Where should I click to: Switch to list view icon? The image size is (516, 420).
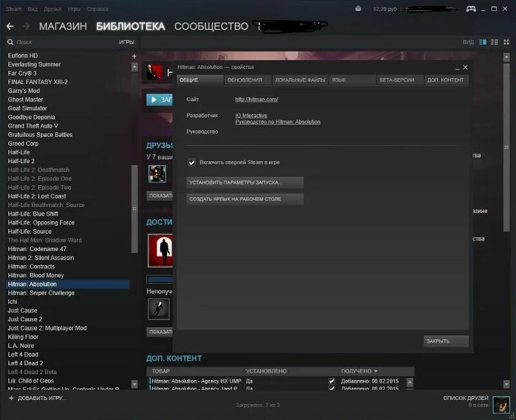494,42
